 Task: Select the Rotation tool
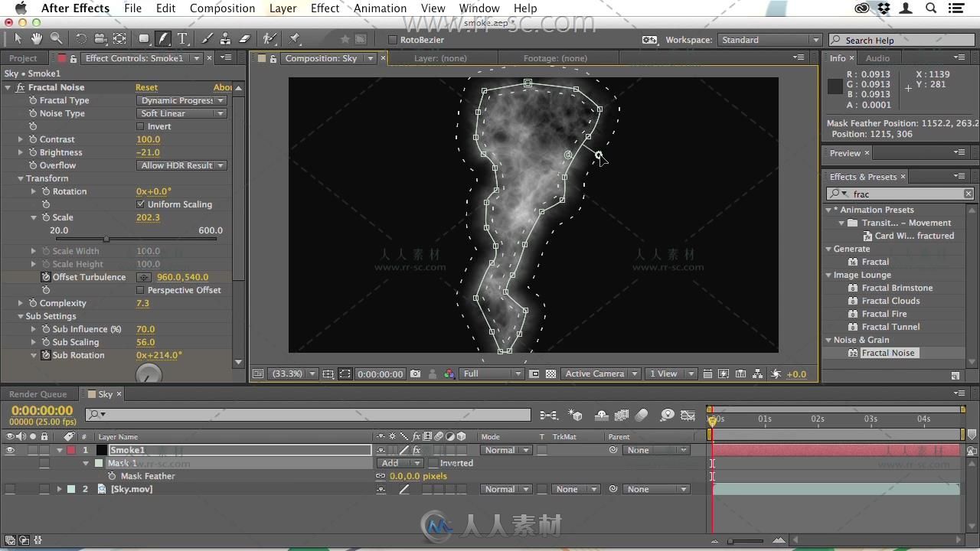pyautogui.click(x=81, y=38)
